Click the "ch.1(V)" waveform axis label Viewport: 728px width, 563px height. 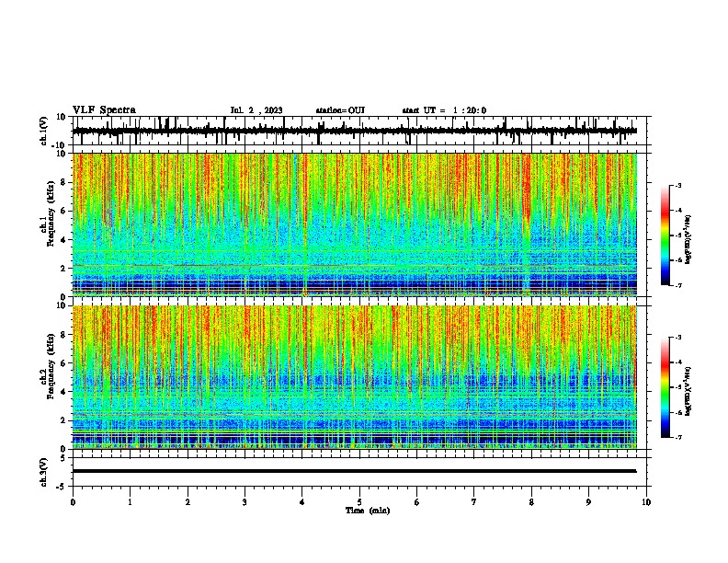click(44, 131)
